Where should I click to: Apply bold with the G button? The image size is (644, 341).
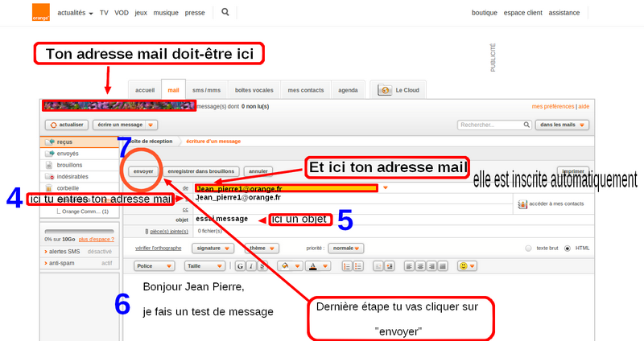coord(240,266)
